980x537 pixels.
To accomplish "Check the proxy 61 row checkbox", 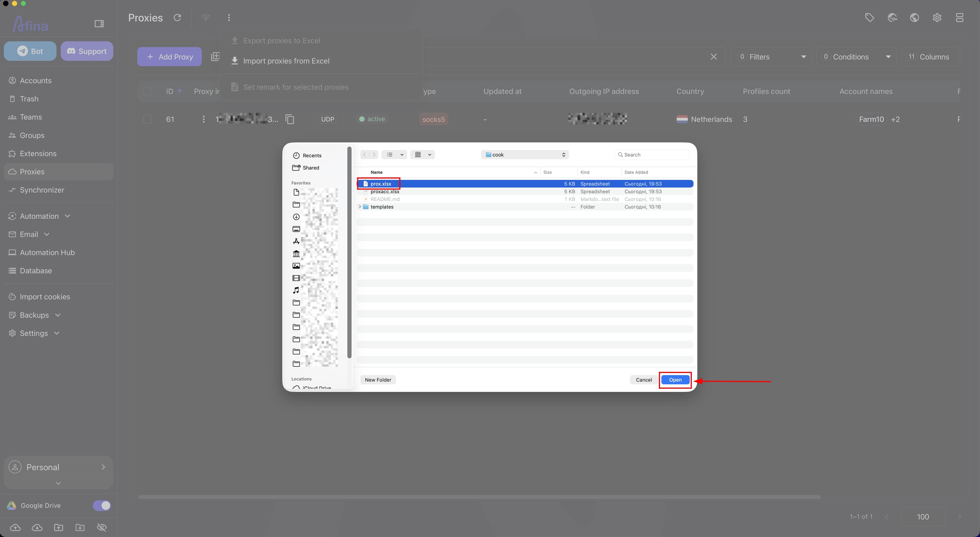I will pos(147,119).
